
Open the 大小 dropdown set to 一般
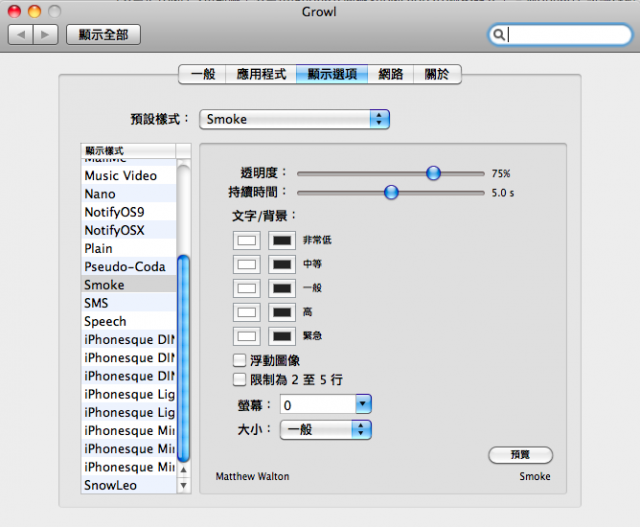click(325, 430)
